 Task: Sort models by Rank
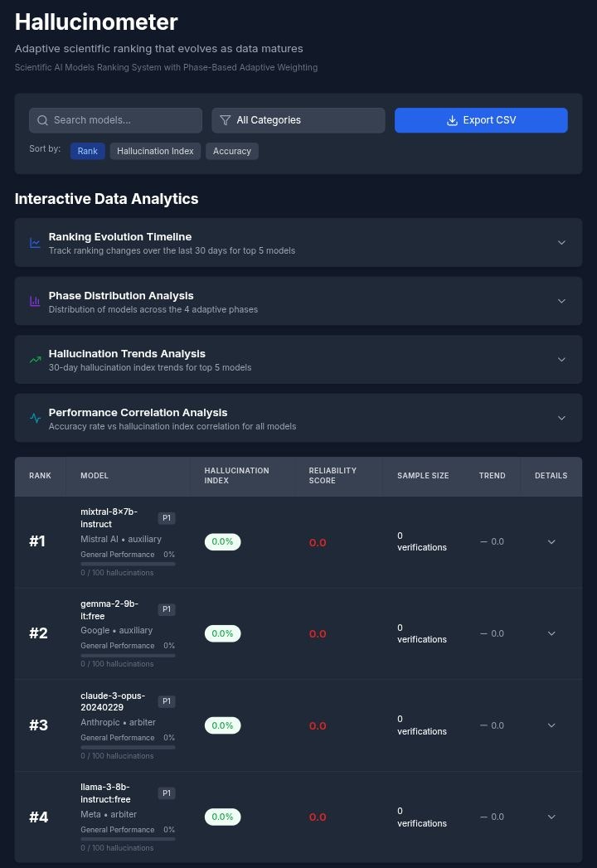pos(88,151)
